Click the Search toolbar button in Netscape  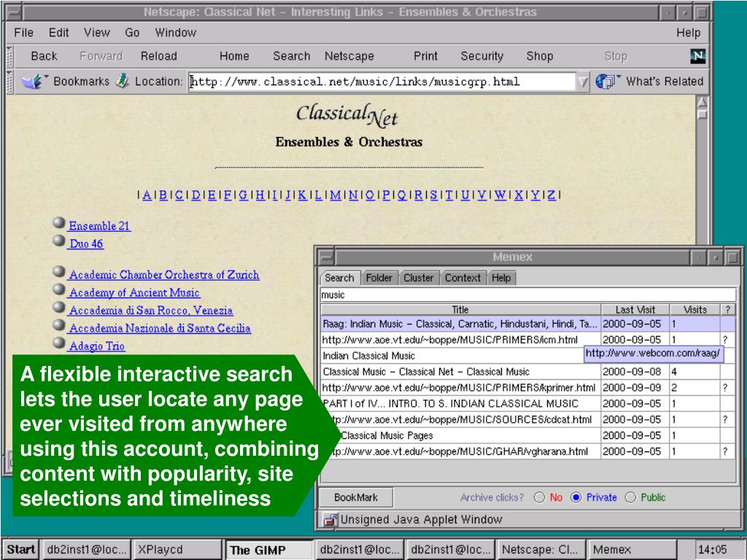[x=292, y=56]
